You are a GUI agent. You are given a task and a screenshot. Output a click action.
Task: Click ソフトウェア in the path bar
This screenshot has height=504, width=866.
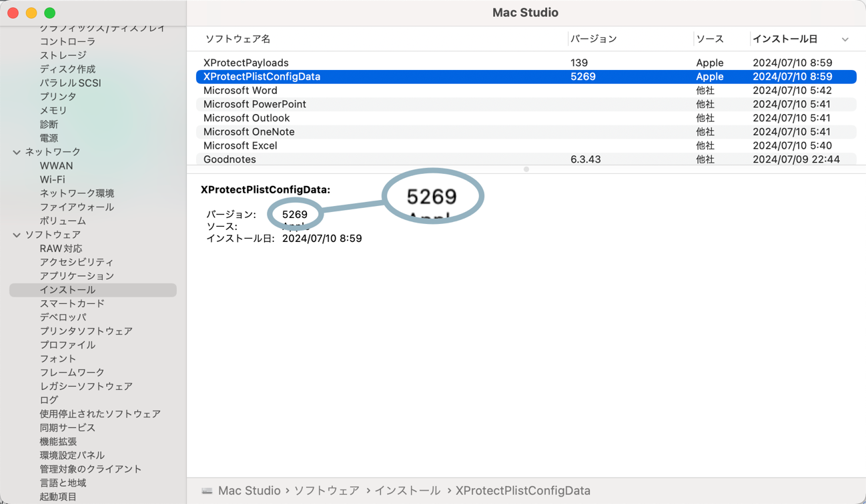pos(327,491)
